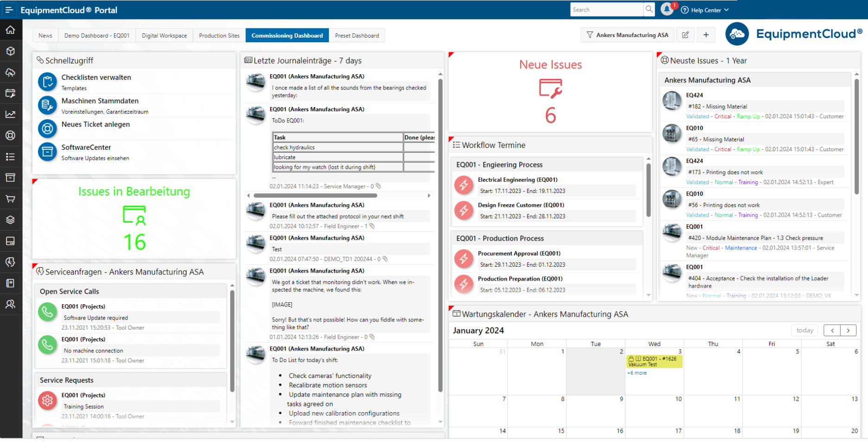Open Ankers Manufacturing ASA filter
This screenshot has height=448, width=868.
(x=627, y=35)
